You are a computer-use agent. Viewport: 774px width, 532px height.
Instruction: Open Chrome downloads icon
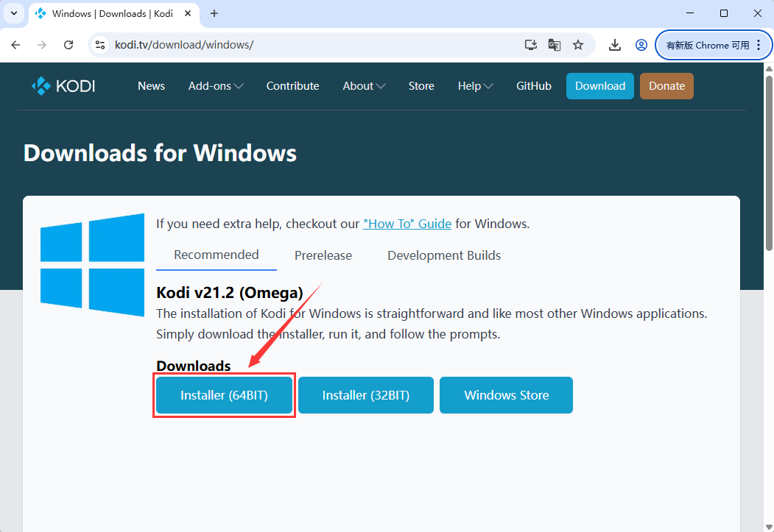(x=614, y=45)
